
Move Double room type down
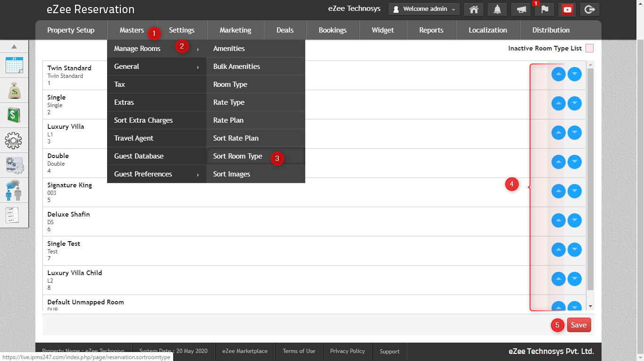575,162
